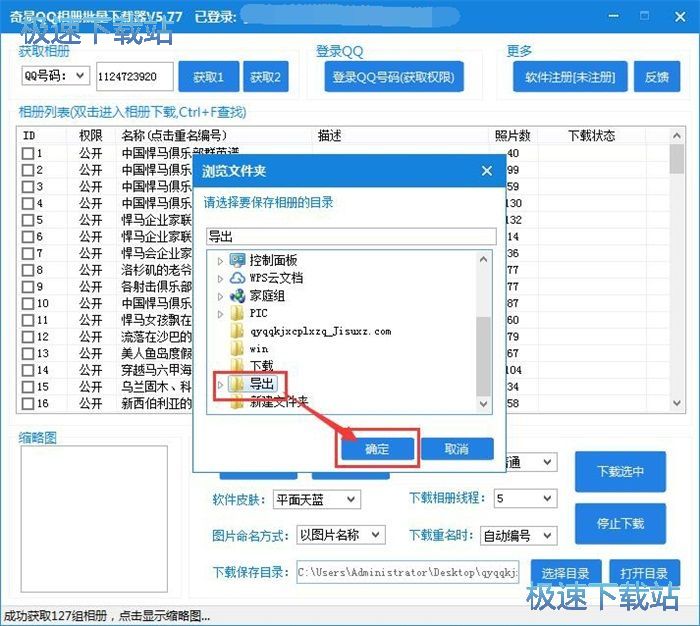Image resolution: width=700 pixels, height=626 pixels.
Task: Click the win folder icon
Action: [x=237, y=349]
